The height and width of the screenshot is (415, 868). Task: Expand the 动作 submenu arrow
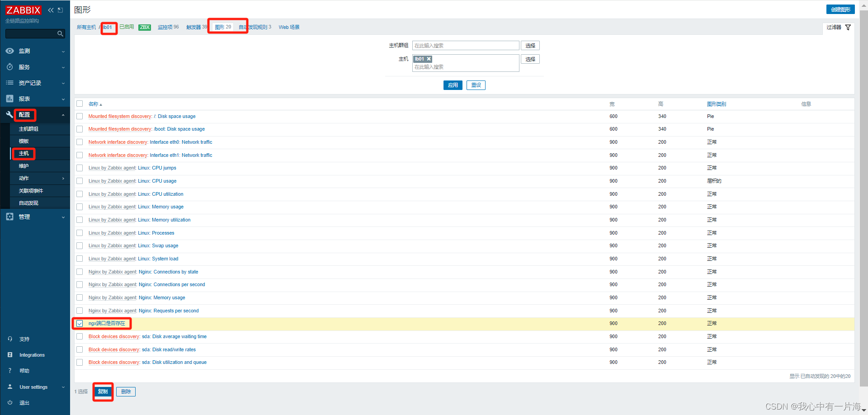click(x=63, y=179)
